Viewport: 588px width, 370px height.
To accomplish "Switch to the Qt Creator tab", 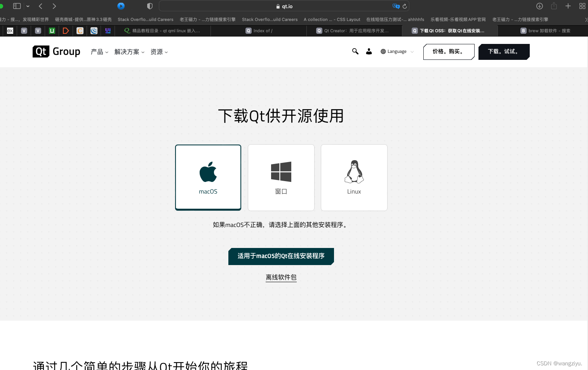I will (354, 31).
